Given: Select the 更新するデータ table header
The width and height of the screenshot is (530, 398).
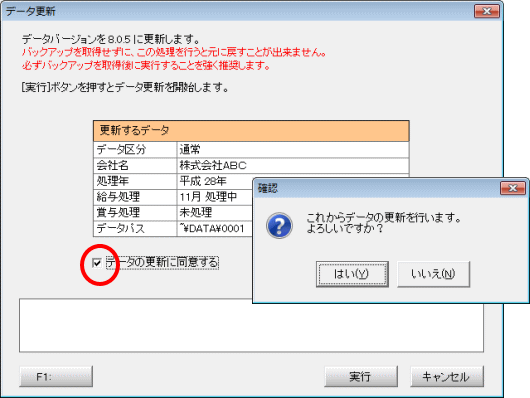Looking at the screenshot, I should point(251,131).
